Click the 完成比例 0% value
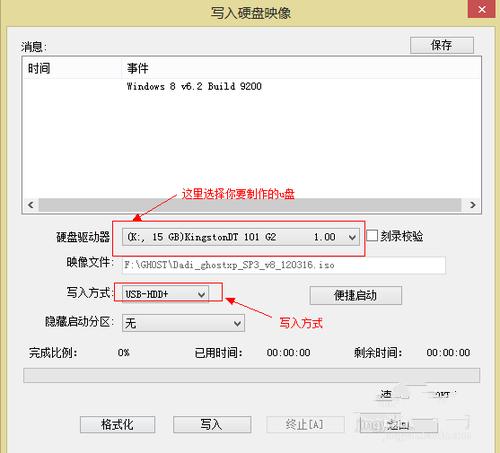 (124, 353)
